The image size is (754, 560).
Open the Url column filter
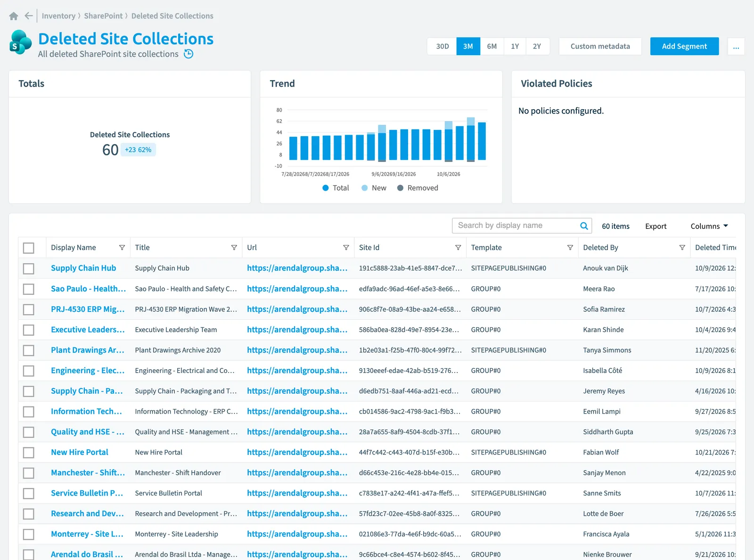[x=346, y=248]
